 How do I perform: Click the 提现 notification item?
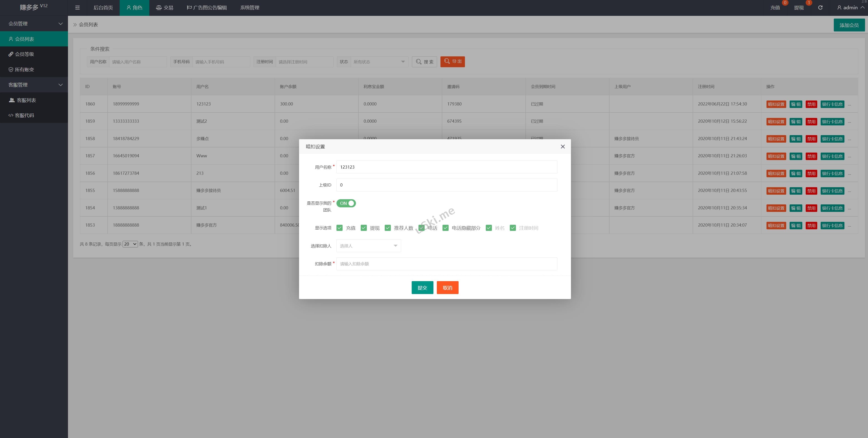tap(799, 7)
